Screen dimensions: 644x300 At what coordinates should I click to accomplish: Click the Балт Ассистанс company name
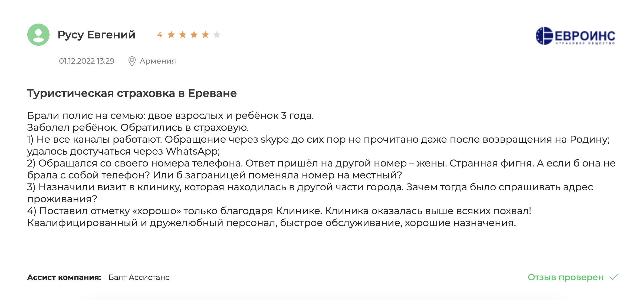[x=139, y=277]
